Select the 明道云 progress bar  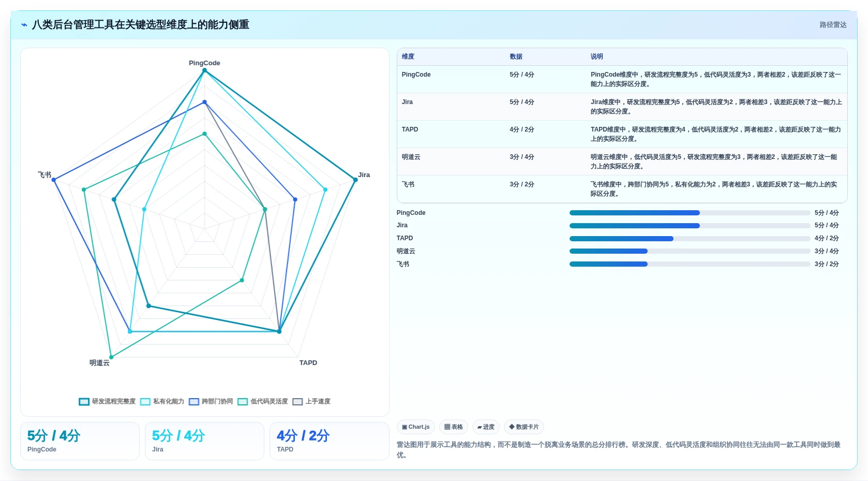[x=690, y=251]
